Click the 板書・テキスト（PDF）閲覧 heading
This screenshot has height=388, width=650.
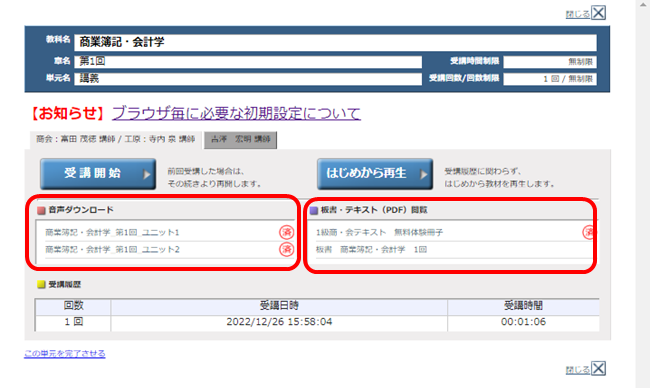click(374, 210)
